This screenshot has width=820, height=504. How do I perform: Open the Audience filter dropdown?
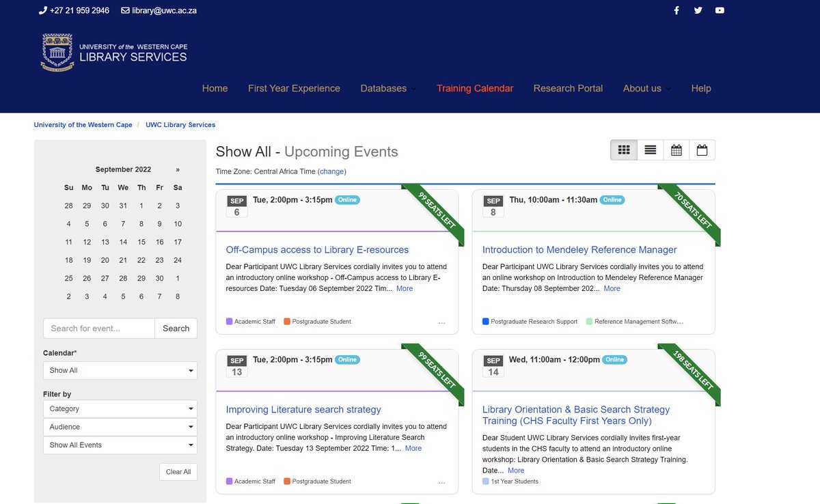pyautogui.click(x=120, y=427)
